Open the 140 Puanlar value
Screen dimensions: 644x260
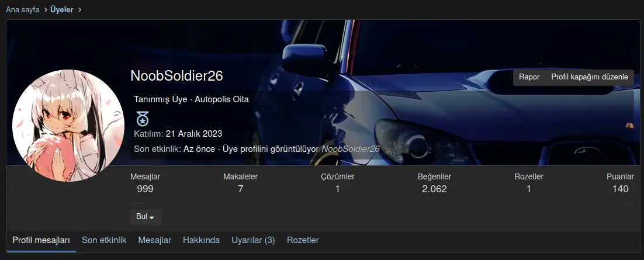point(620,189)
